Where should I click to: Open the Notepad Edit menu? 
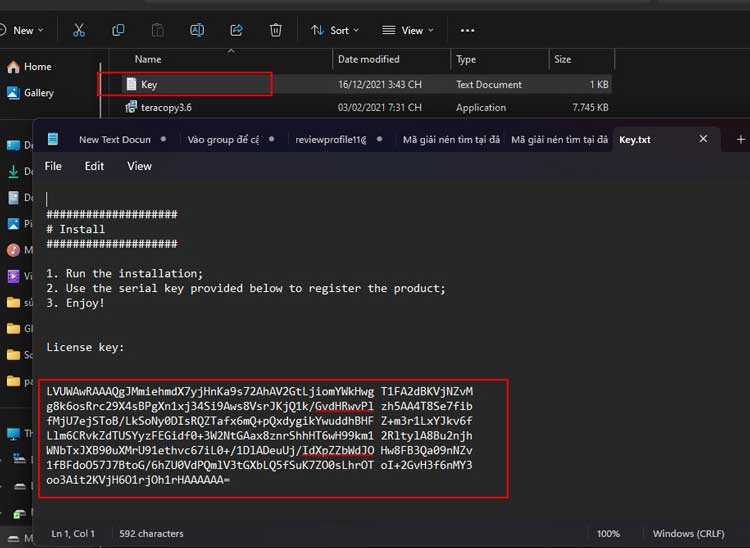(94, 166)
